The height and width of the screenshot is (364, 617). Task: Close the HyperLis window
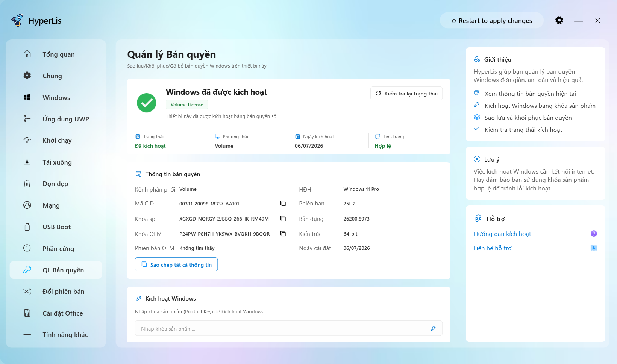tap(597, 21)
